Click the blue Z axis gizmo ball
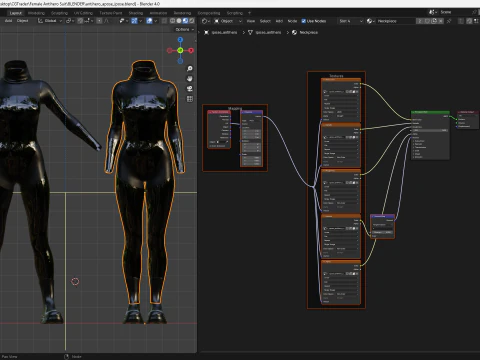This screenshot has height=360, width=480. [180, 40]
